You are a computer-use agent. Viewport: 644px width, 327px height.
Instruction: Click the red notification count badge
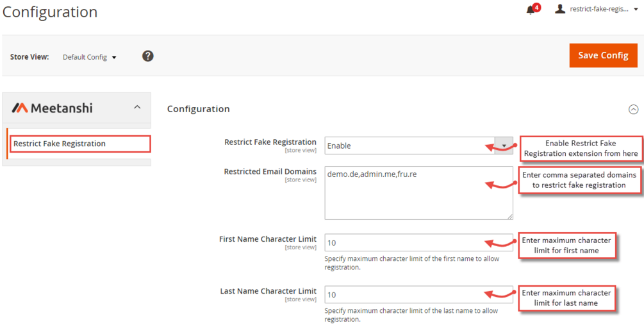click(536, 7)
